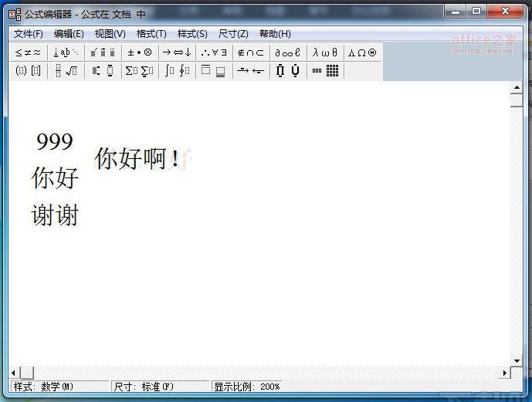Open the spaces and ellipses palette

pos(66,52)
